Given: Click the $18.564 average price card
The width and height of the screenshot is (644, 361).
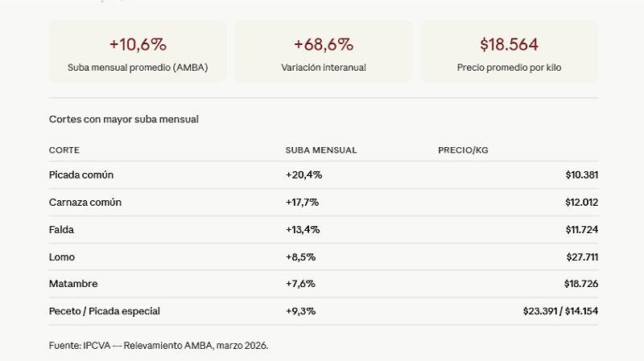Looking at the screenshot, I should pos(509,52).
